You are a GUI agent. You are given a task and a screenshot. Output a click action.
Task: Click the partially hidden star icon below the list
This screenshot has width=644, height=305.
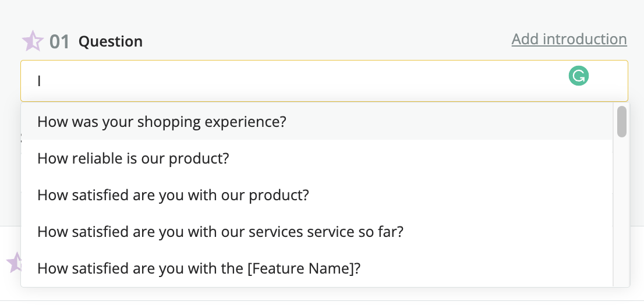[14, 262]
